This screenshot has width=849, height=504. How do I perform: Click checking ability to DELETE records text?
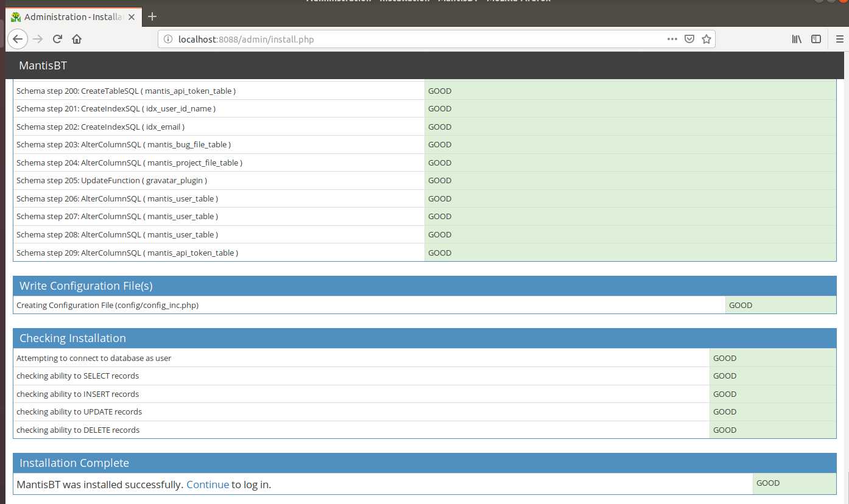[x=78, y=430]
